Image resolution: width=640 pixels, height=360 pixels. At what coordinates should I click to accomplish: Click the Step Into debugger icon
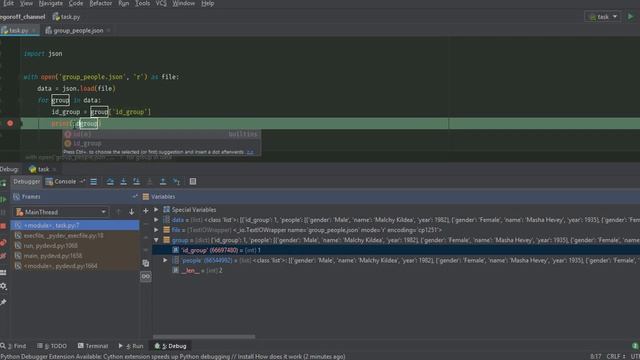(123, 182)
